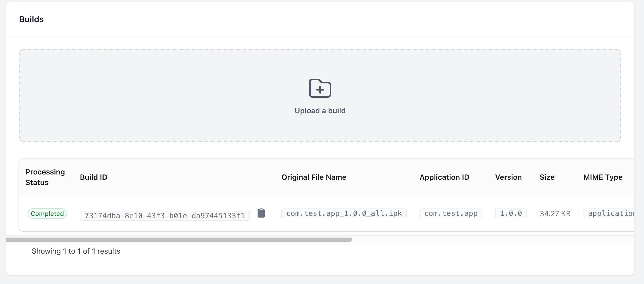Image resolution: width=644 pixels, height=284 pixels.
Task: Click the Processing Status column header
Action: point(45,177)
